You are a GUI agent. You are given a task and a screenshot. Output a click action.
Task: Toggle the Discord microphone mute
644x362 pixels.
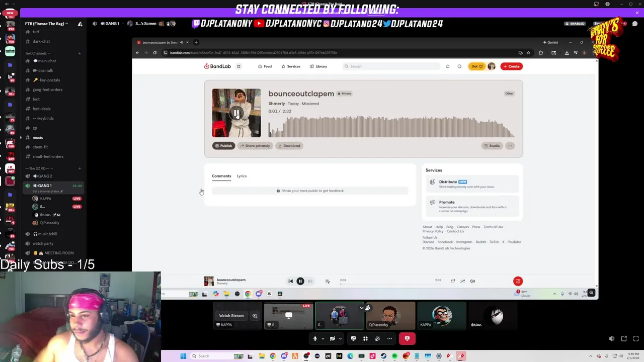(315, 339)
